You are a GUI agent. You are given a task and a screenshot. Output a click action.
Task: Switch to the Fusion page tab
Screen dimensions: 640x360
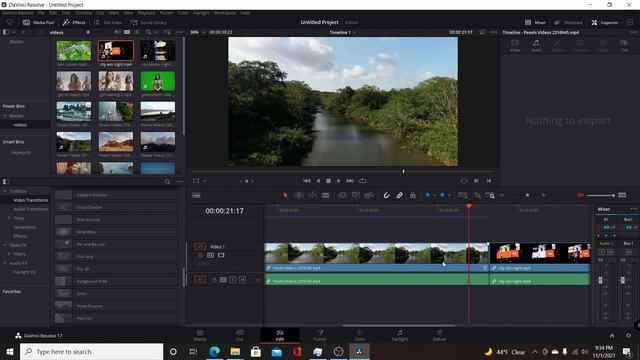click(x=320, y=336)
